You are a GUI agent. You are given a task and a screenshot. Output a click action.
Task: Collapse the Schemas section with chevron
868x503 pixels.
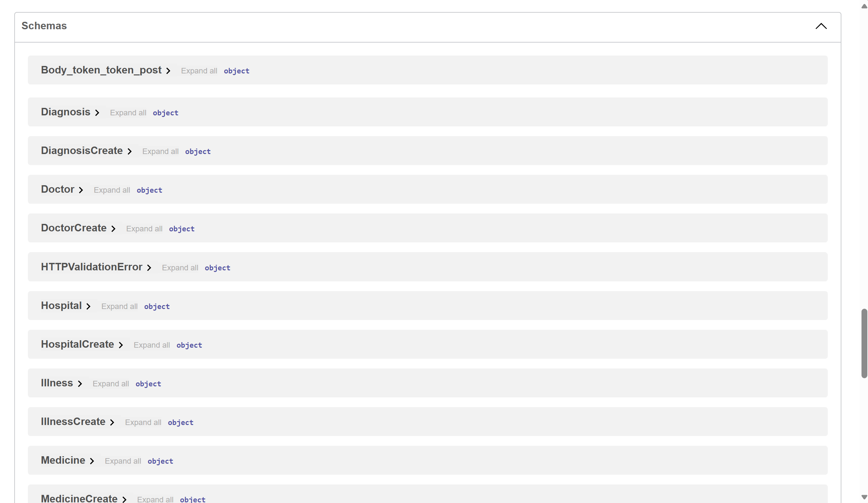821,26
